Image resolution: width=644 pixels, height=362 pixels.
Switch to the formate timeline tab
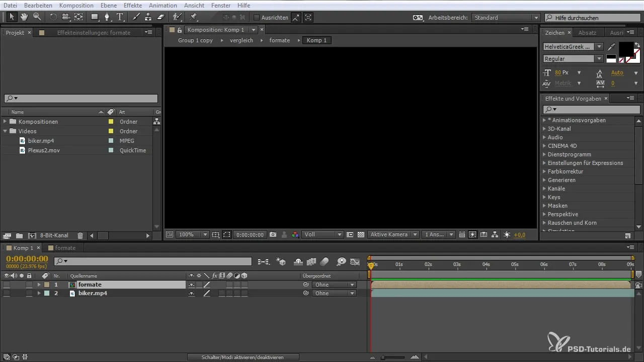[65, 248]
